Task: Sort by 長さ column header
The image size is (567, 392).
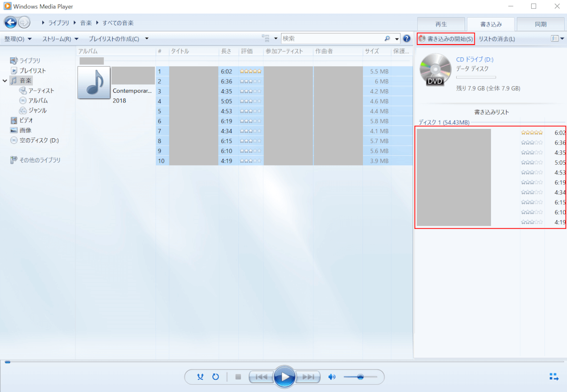Action: point(229,51)
